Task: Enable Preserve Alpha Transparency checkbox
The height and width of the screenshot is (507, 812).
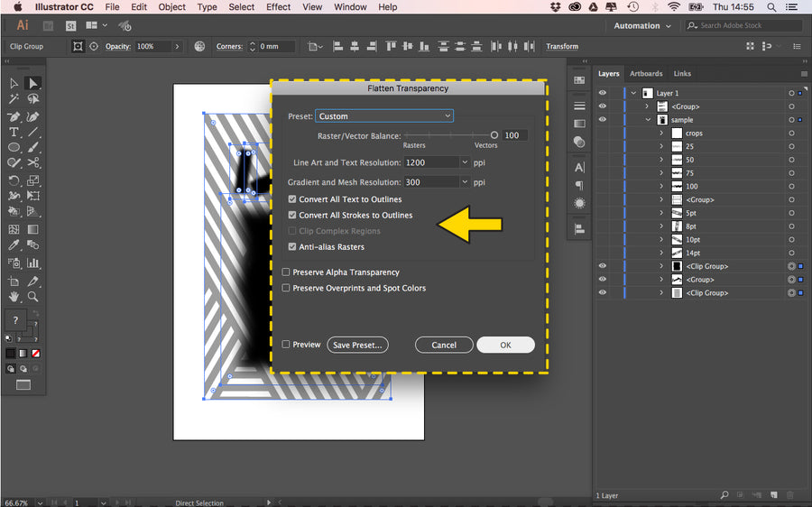Action: tap(287, 272)
